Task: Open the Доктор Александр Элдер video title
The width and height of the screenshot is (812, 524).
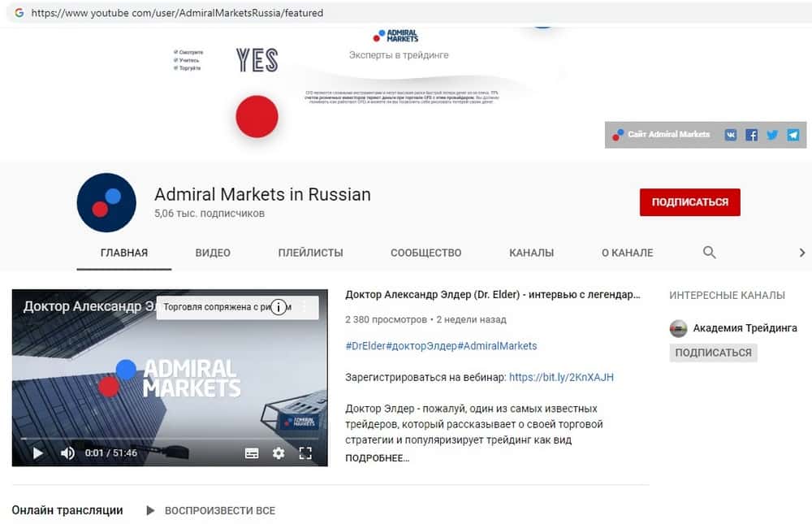Action: 493,294
